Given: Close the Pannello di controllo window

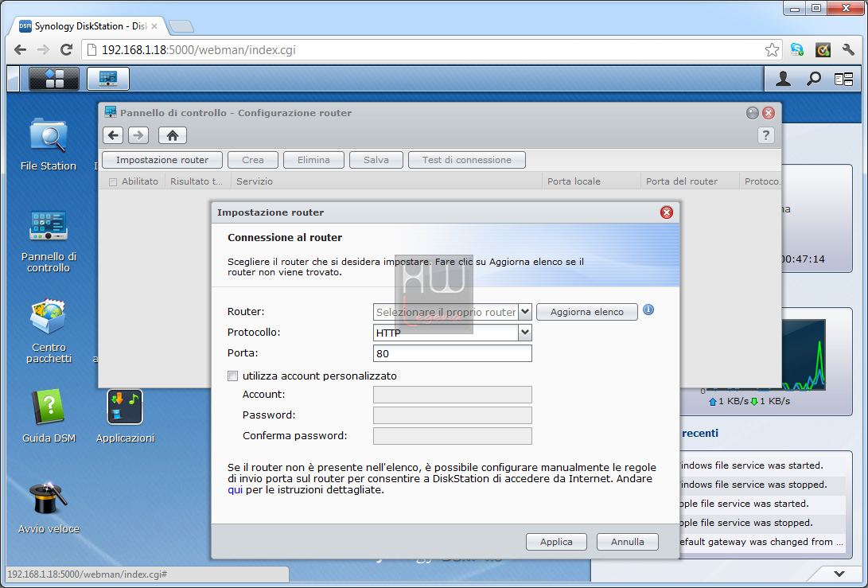Looking at the screenshot, I should 769,113.
